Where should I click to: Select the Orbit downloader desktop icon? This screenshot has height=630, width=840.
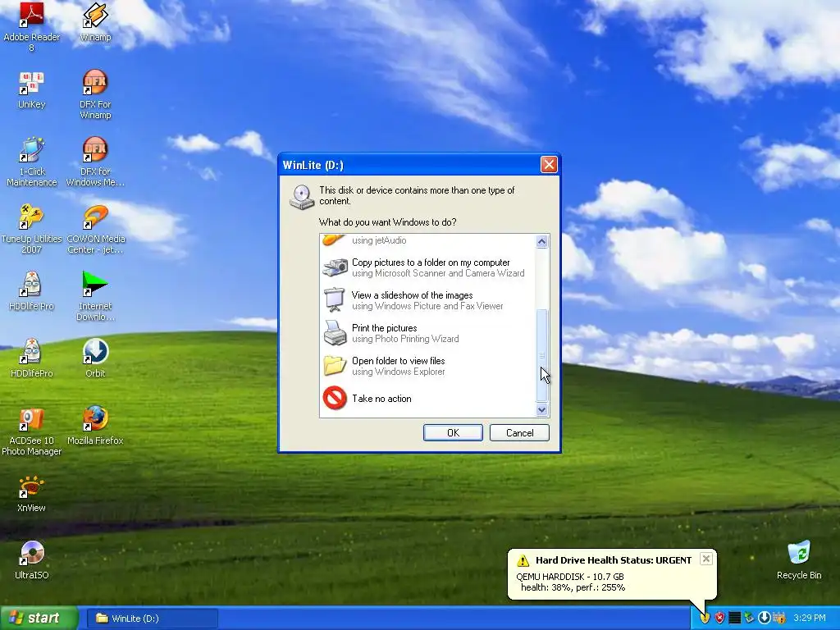coord(95,358)
